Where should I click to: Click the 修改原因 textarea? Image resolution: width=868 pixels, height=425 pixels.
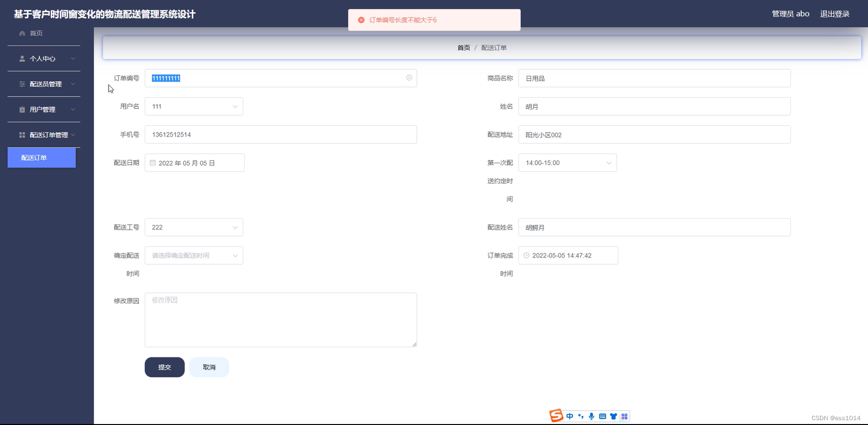(x=281, y=320)
